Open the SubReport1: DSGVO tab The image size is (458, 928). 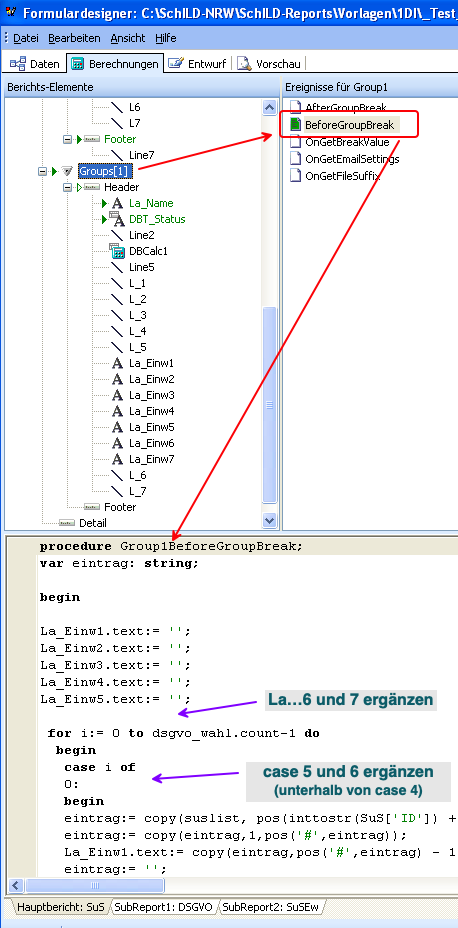(164, 906)
